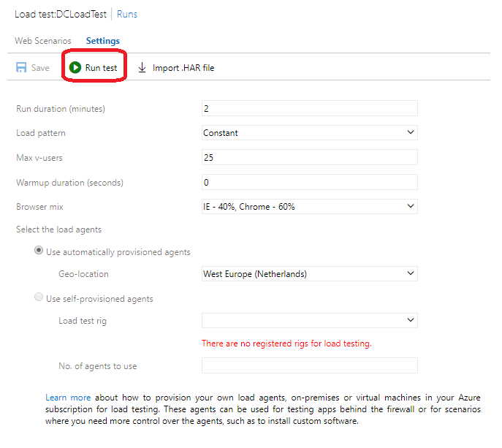The height and width of the screenshot is (448, 502).
Task: Click the green Run test play icon
Action: [x=75, y=67]
